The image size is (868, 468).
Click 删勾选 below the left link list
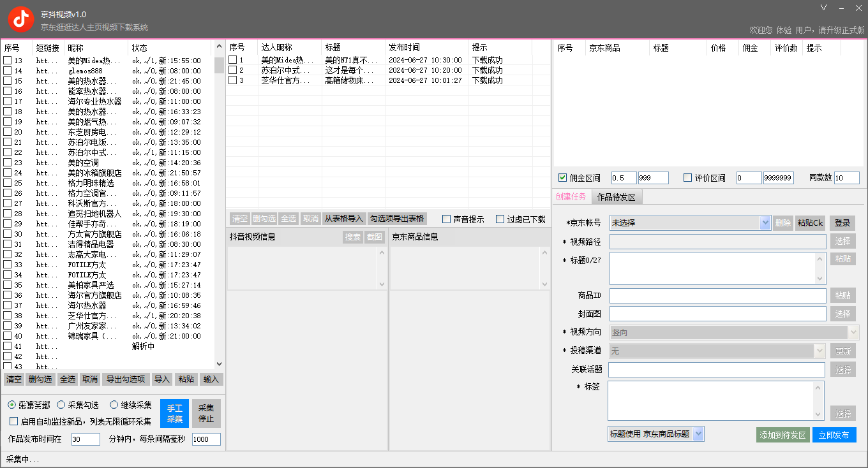(x=40, y=379)
